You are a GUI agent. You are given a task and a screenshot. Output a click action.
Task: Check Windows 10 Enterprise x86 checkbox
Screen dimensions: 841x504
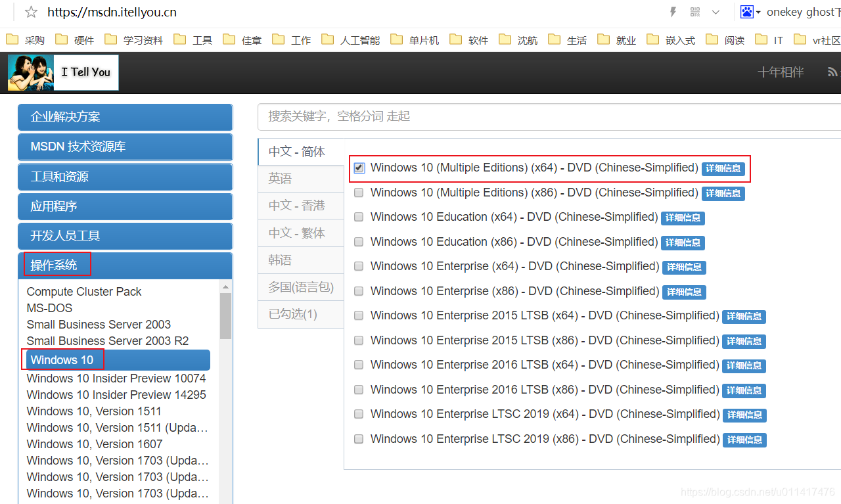click(x=359, y=291)
